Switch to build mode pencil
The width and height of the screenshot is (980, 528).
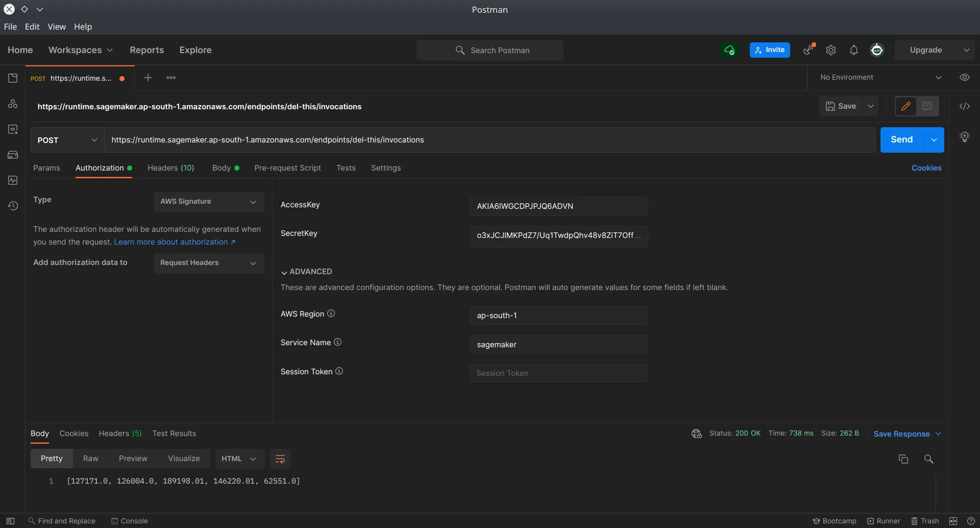(x=906, y=106)
